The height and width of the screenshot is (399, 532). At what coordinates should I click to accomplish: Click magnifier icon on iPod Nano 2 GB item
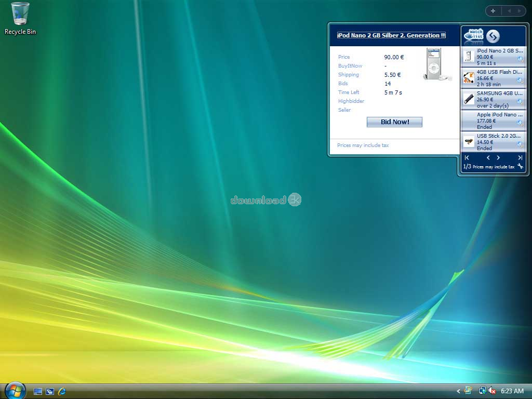point(520,59)
